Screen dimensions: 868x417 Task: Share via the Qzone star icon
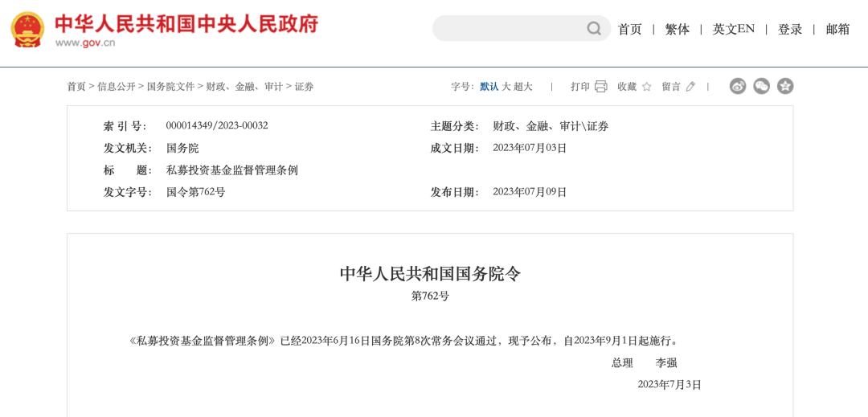[x=785, y=86]
